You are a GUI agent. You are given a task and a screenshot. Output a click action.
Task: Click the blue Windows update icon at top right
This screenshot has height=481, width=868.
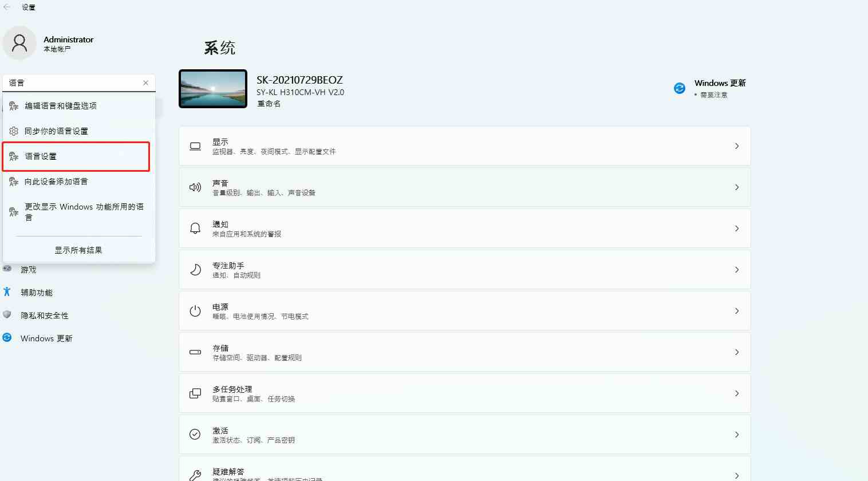(x=680, y=88)
